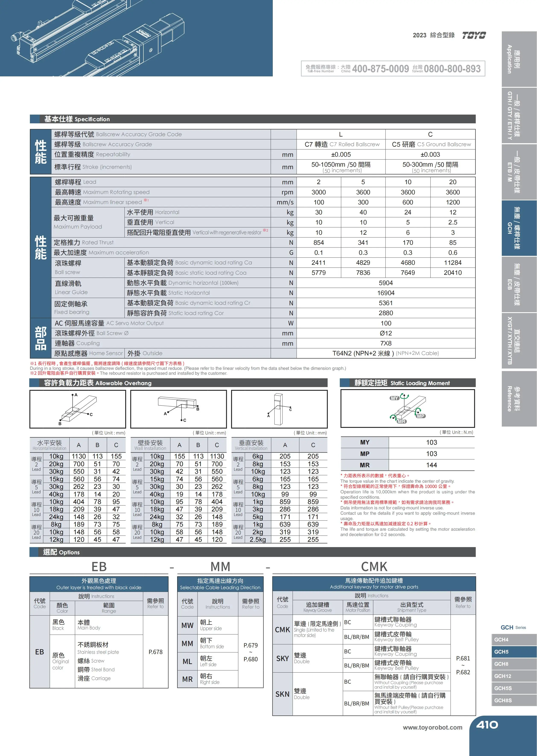Image resolution: width=537 pixels, height=756 pixels.
Task: Click the T64N2 home sensor cell
Action: (386, 353)
